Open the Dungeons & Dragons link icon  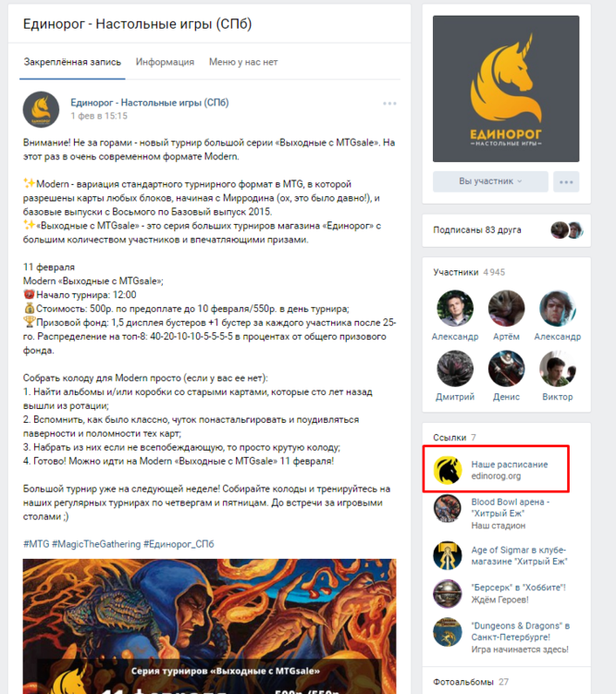point(448,632)
